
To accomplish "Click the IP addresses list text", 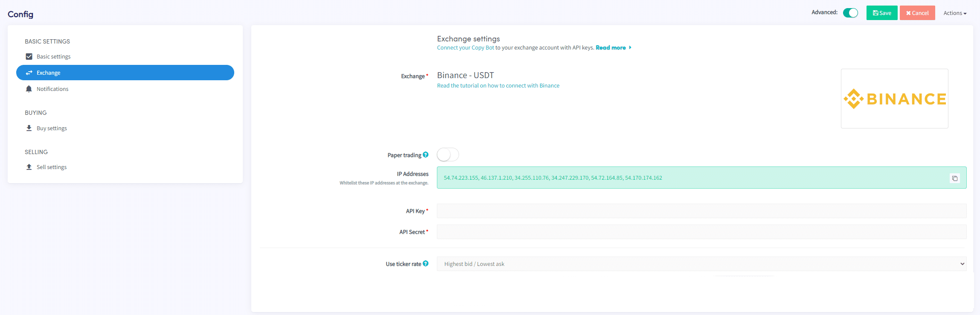I will pyautogui.click(x=553, y=178).
